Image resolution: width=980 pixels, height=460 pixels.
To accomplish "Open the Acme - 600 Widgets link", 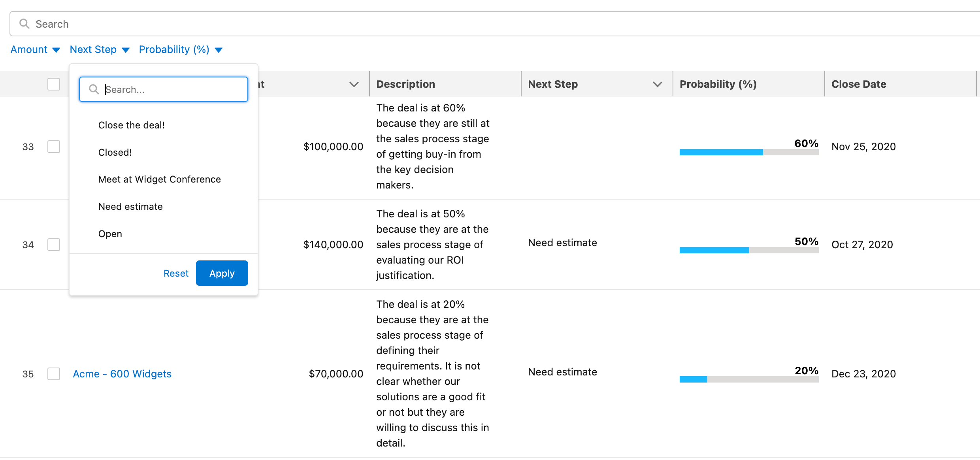I will point(122,374).
